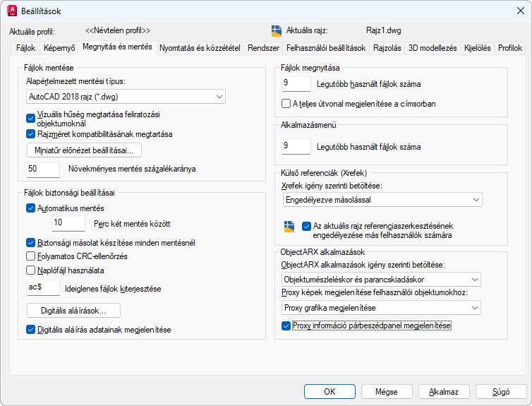Screen dimensions: 532x406
Task: Enable Folyamatos CRC-ellenőrzés checkbox
Action: pyautogui.click(x=31, y=256)
